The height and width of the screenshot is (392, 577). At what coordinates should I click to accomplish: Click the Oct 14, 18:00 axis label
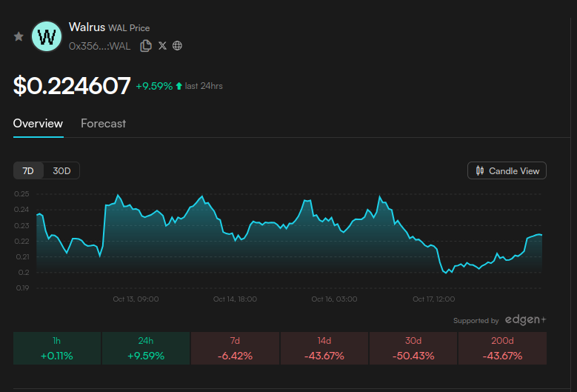click(235, 299)
